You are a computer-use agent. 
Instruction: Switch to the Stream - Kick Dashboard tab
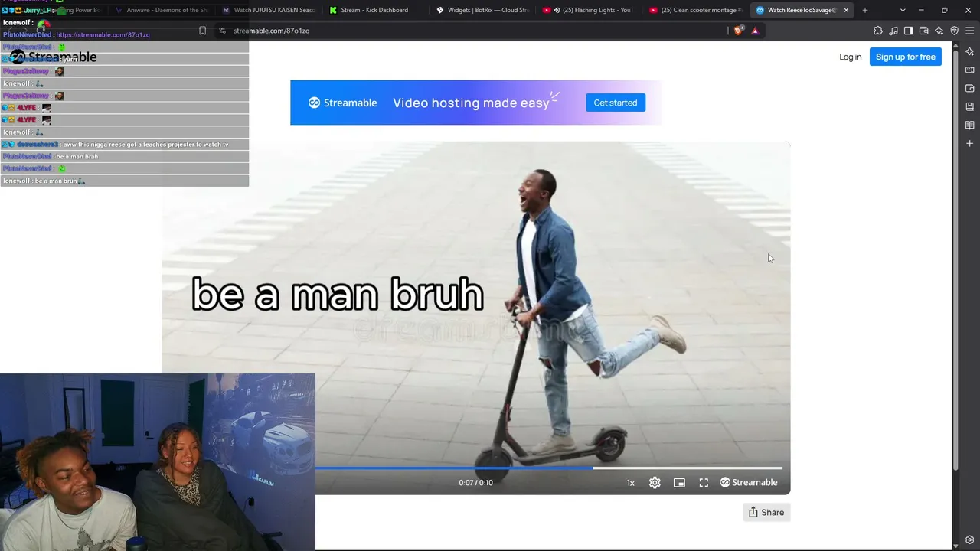(x=374, y=10)
